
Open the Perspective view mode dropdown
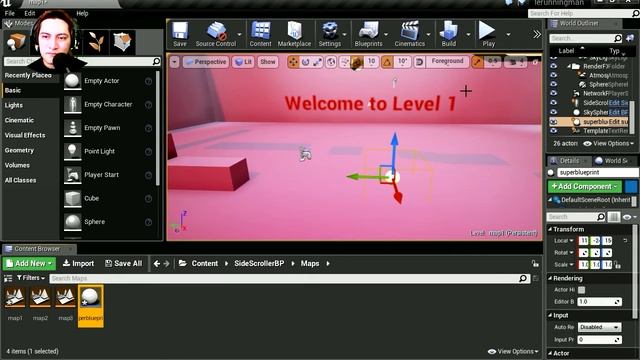coord(206,62)
